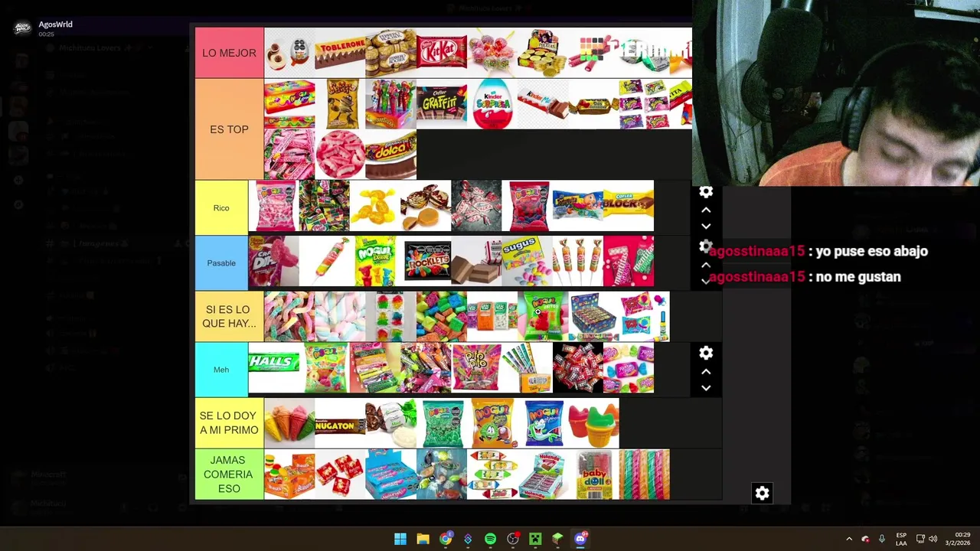Pick the KitKat item in LO MEJOR
Image resolution: width=980 pixels, height=551 pixels.
[441, 53]
